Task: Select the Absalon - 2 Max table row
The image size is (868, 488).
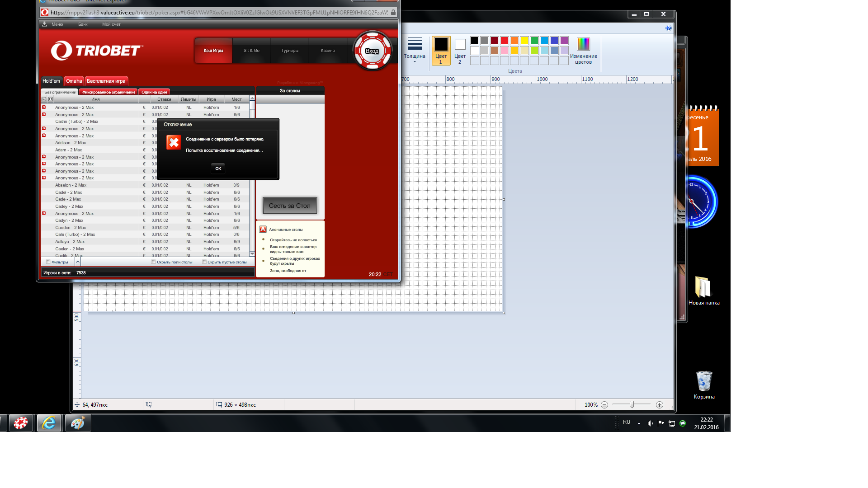Action: (x=145, y=185)
